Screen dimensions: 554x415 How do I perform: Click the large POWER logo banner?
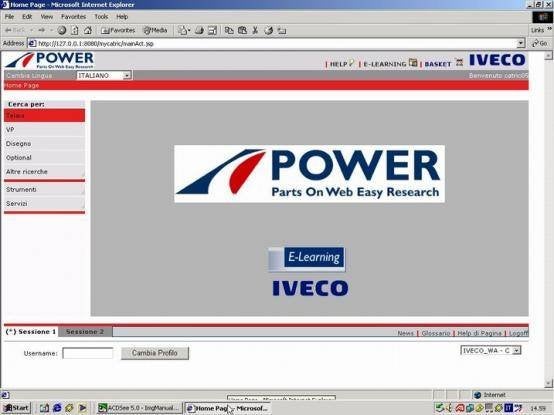[309, 173]
